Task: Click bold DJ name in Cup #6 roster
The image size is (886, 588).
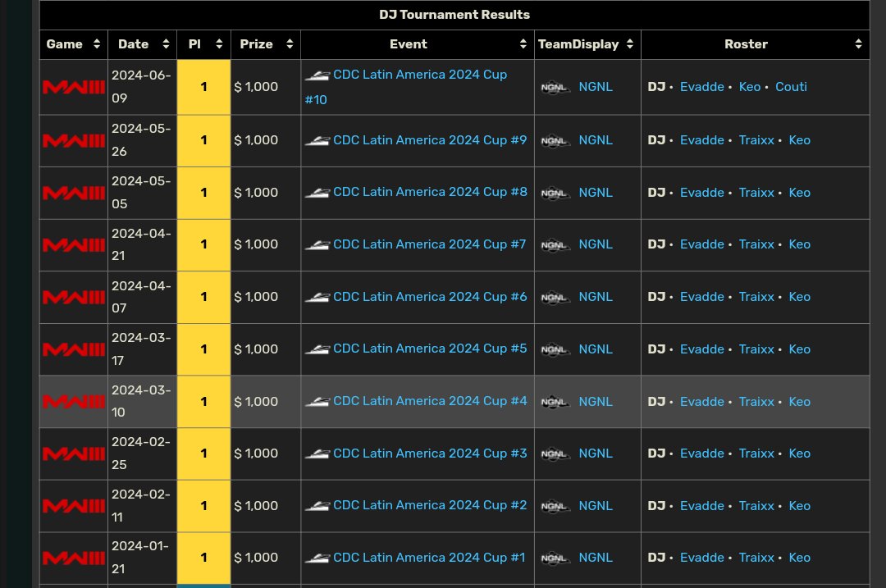Action: (656, 297)
